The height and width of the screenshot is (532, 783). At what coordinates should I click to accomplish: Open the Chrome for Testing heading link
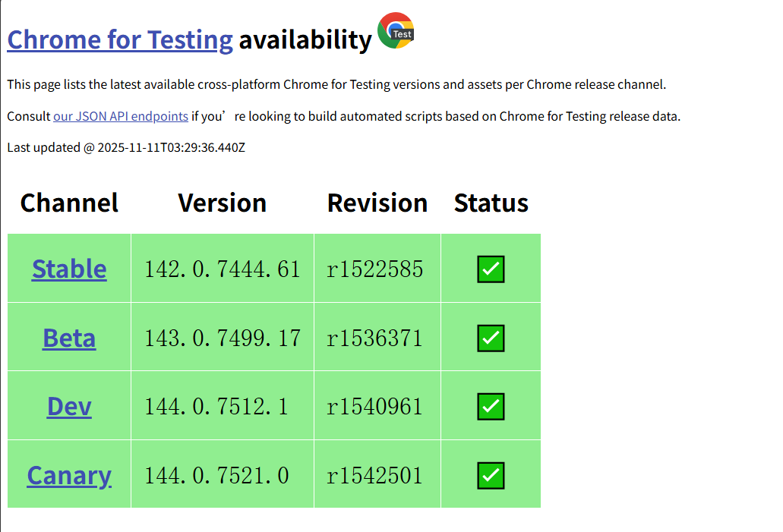point(120,39)
